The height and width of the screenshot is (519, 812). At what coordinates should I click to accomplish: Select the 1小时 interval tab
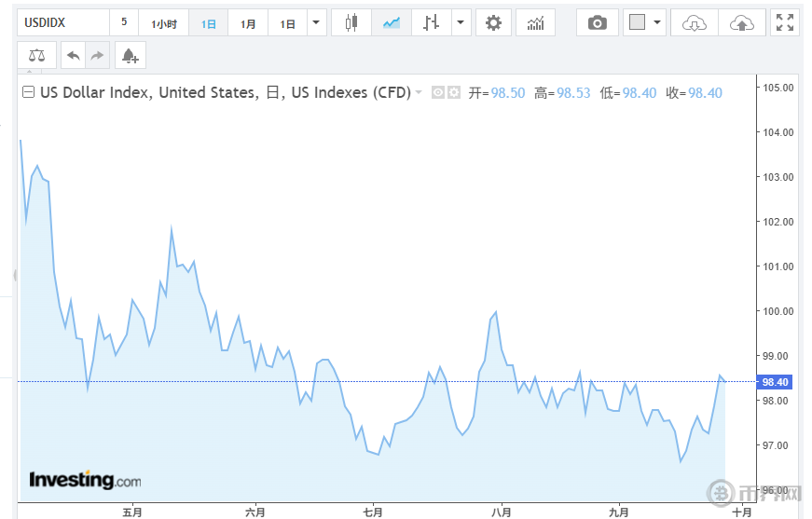coord(164,23)
